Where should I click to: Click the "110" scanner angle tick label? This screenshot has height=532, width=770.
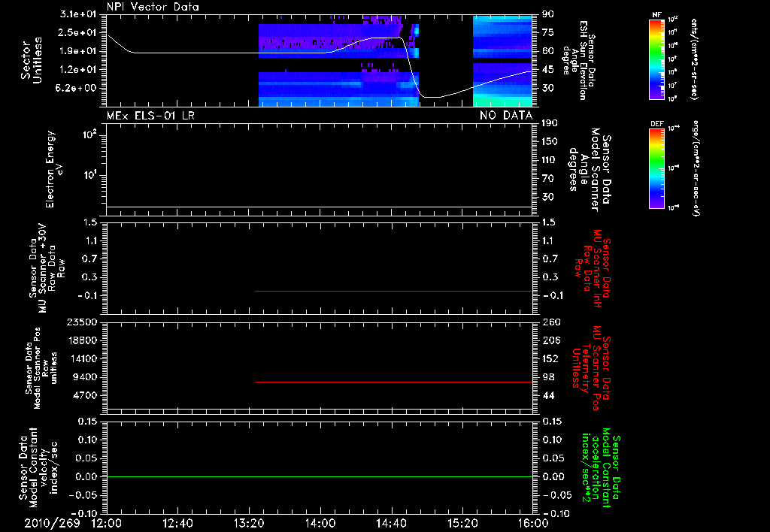tap(550, 160)
